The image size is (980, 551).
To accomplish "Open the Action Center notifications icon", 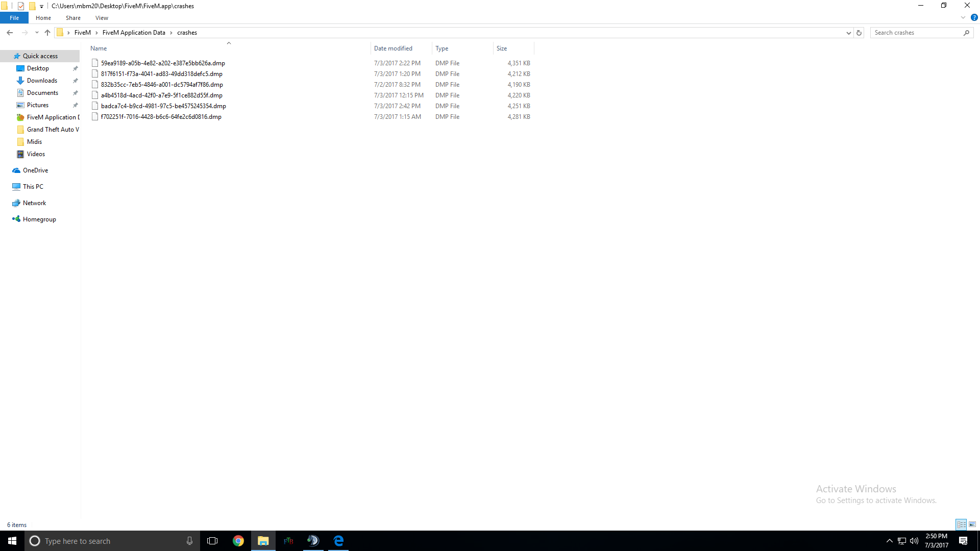I will coord(963,541).
